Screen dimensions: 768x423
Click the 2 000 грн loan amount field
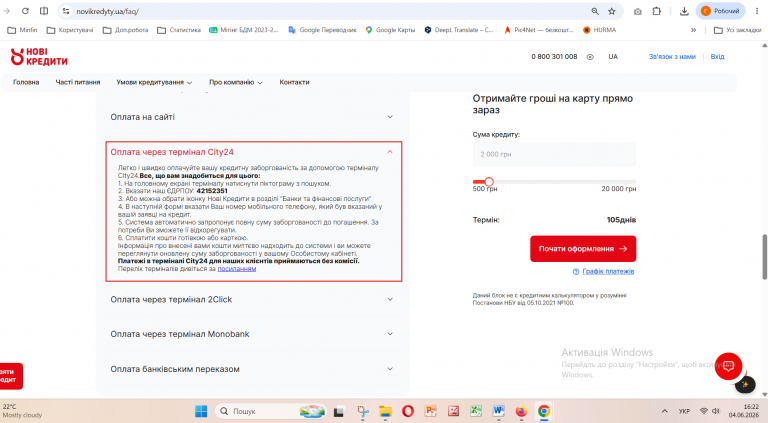tap(554, 154)
